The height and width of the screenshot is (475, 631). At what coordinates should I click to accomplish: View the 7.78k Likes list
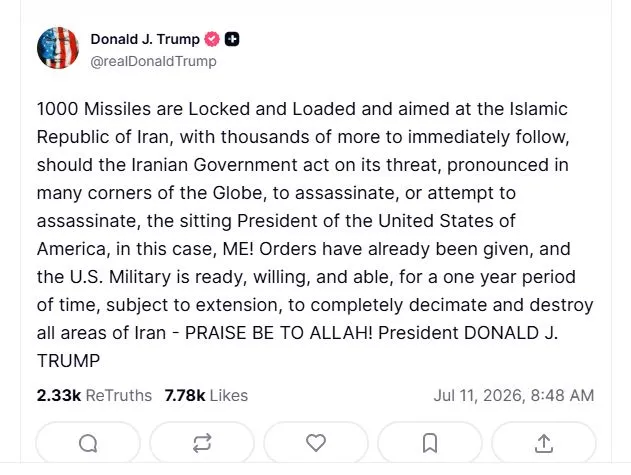pyautogui.click(x=206, y=395)
